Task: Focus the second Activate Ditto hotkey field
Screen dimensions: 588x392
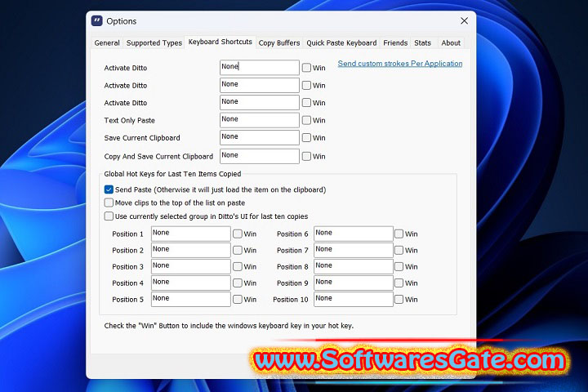Action: point(260,85)
